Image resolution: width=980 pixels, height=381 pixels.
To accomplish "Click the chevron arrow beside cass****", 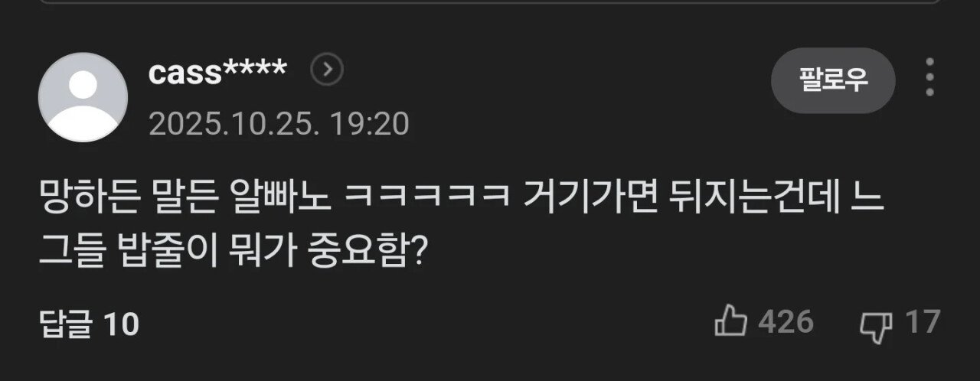I will pyautogui.click(x=327, y=71).
